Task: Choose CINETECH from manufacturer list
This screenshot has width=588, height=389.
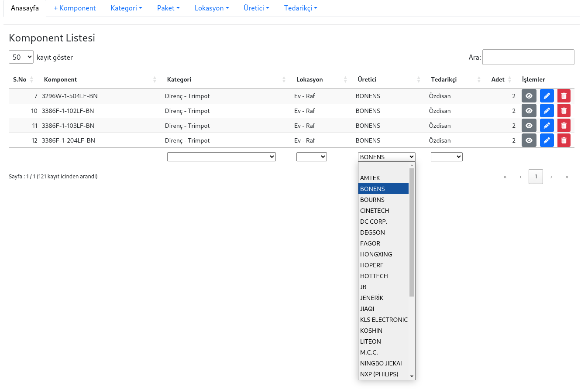Action: pos(383,211)
